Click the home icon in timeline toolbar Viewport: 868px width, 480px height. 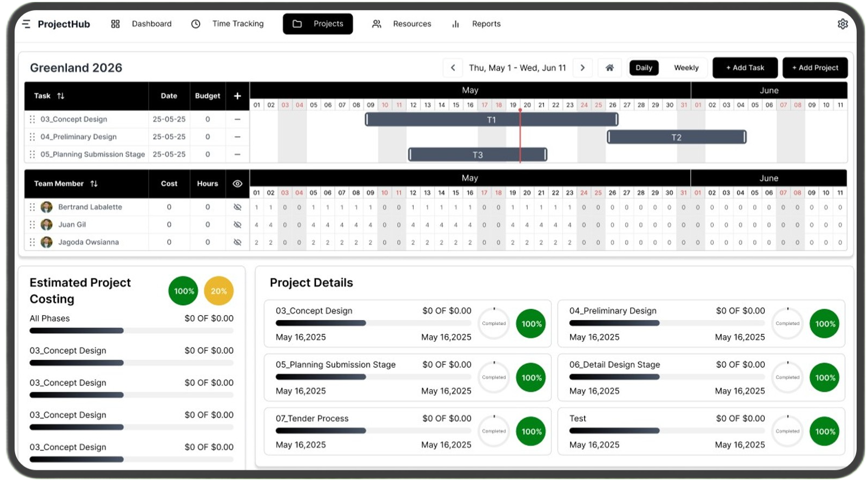pos(609,68)
